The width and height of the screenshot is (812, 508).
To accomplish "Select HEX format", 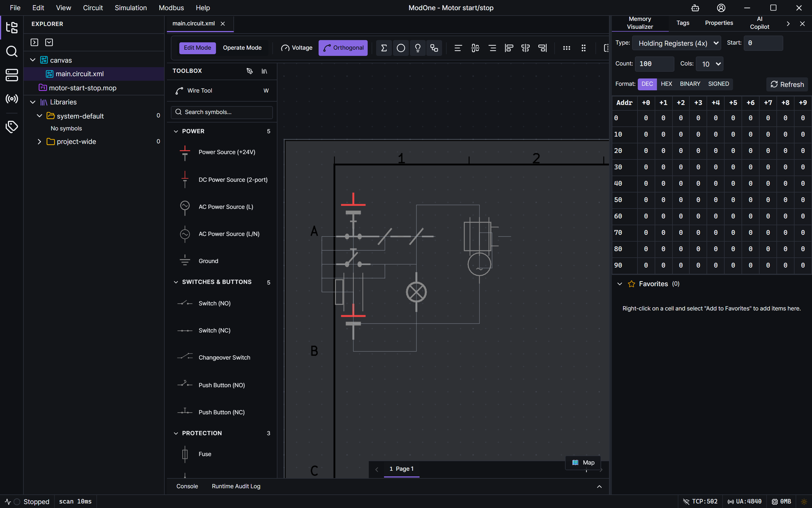I will pos(667,84).
